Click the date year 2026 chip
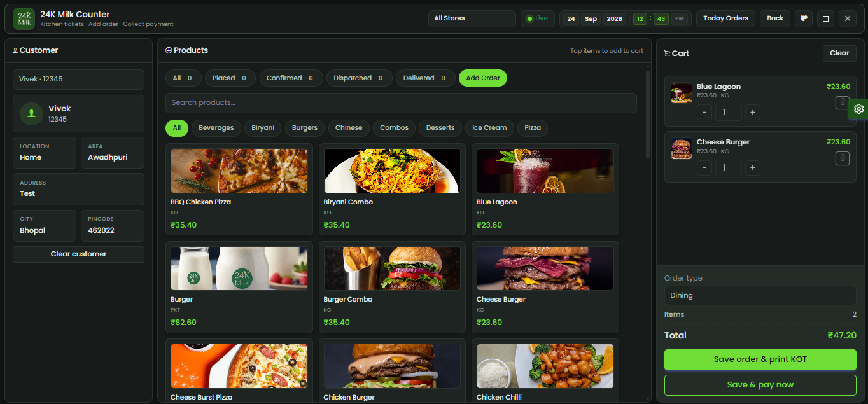This screenshot has width=868, height=404. click(x=615, y=18)
